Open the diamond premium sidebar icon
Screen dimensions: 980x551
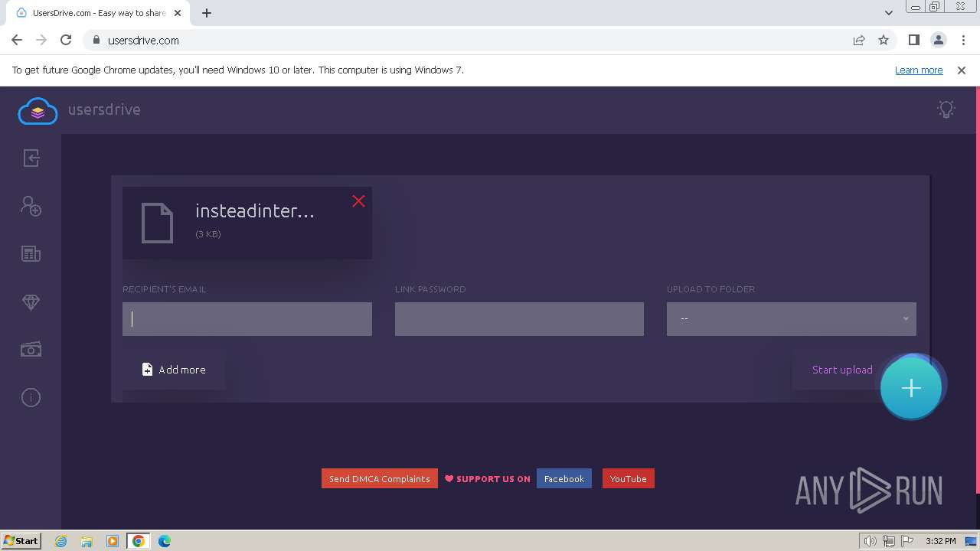point(31,302)
